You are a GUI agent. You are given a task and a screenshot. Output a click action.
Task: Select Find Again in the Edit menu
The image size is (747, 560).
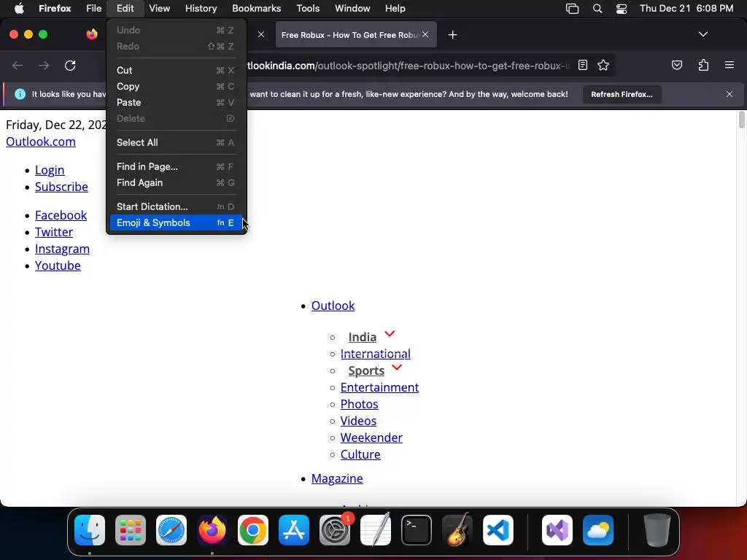(x=176, y=183)
